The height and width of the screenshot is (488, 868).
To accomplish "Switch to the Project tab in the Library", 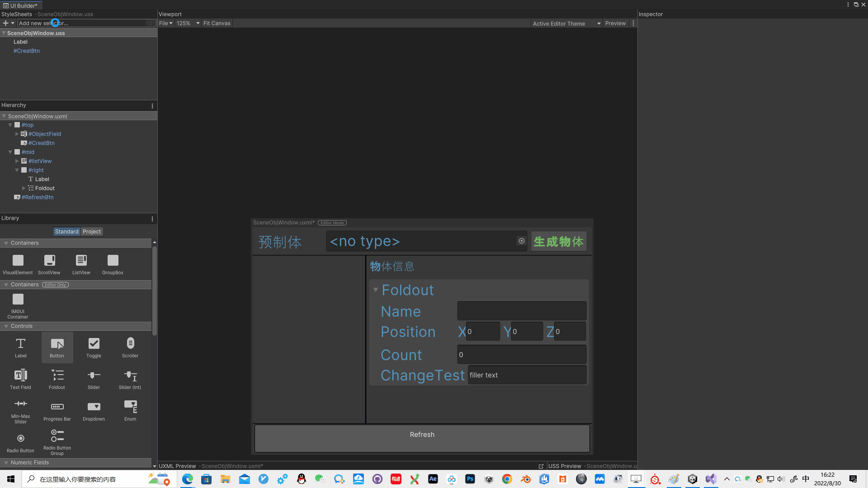I will click(91, 231).
